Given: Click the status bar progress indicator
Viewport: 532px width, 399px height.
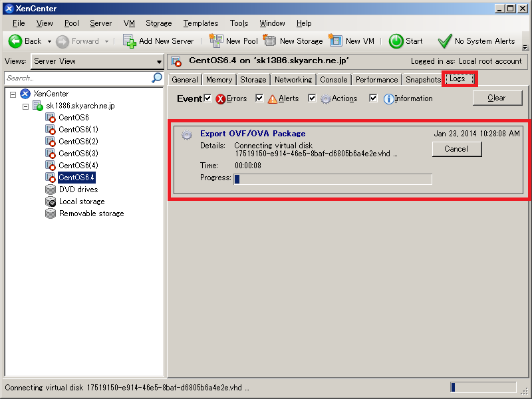Looking at the screenshot, I should click(483, 387).
